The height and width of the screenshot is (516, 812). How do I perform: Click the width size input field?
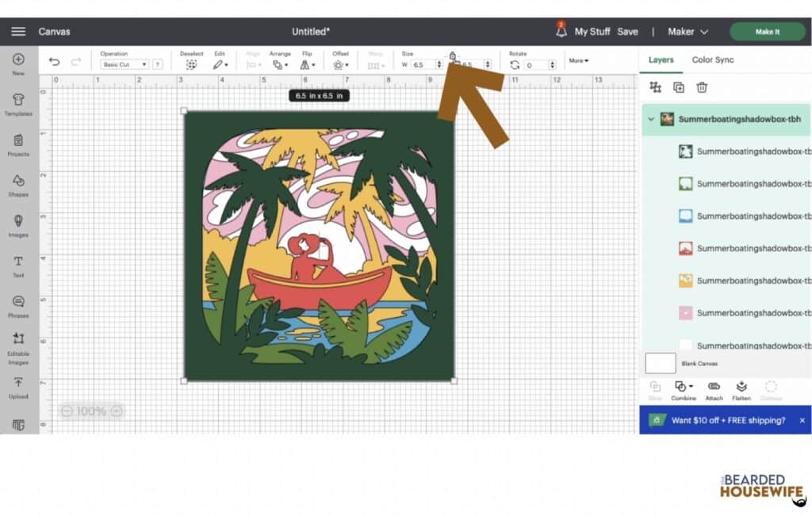point(423,65)
